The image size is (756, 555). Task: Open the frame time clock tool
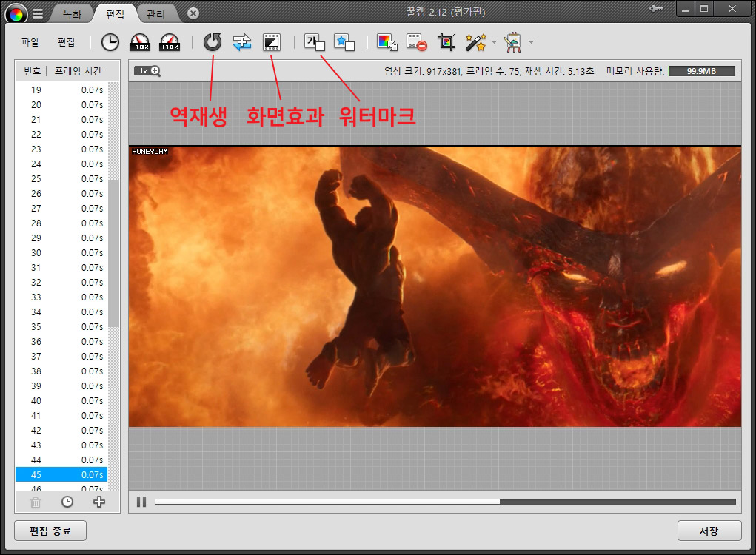pos(110,43)
